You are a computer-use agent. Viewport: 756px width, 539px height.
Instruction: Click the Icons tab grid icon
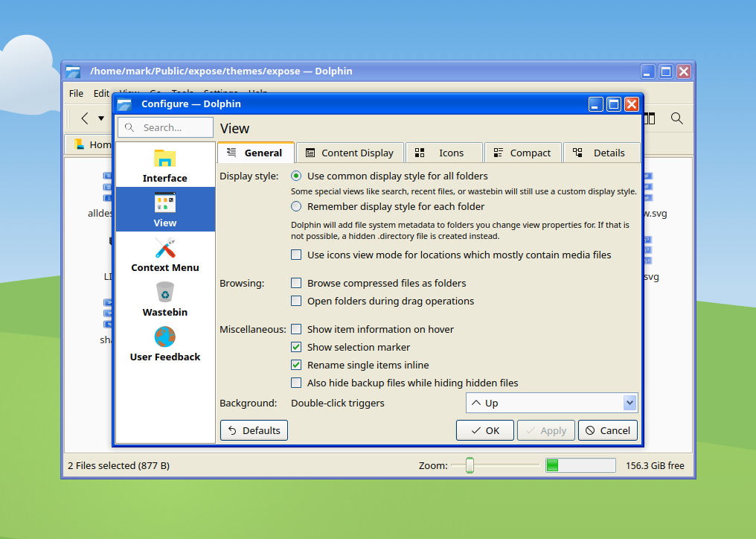420,153
